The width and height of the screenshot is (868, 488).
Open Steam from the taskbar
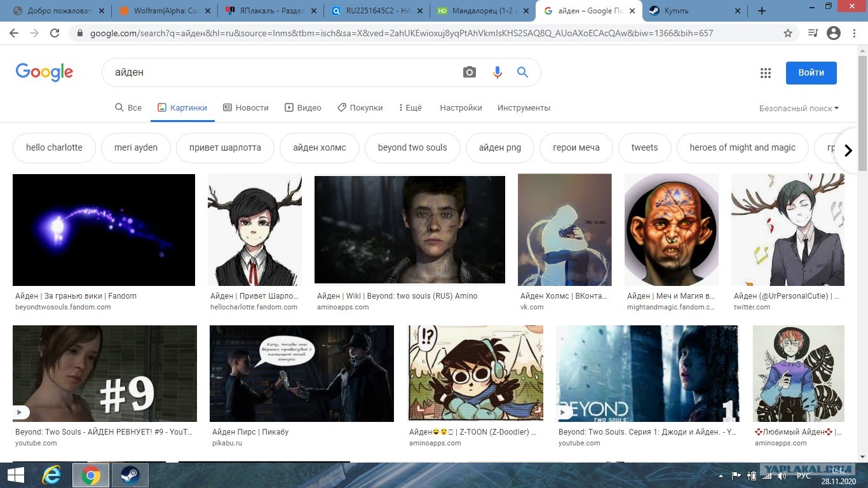point(130,475)
